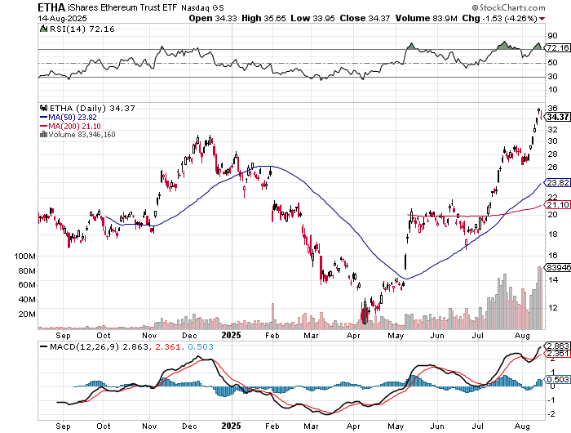Click the 'Dec' label under the MACD panel

click(189, 426)
